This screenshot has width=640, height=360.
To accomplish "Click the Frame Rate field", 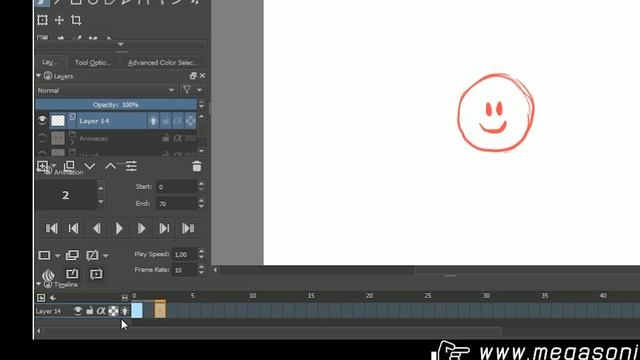I will point(184,270).
